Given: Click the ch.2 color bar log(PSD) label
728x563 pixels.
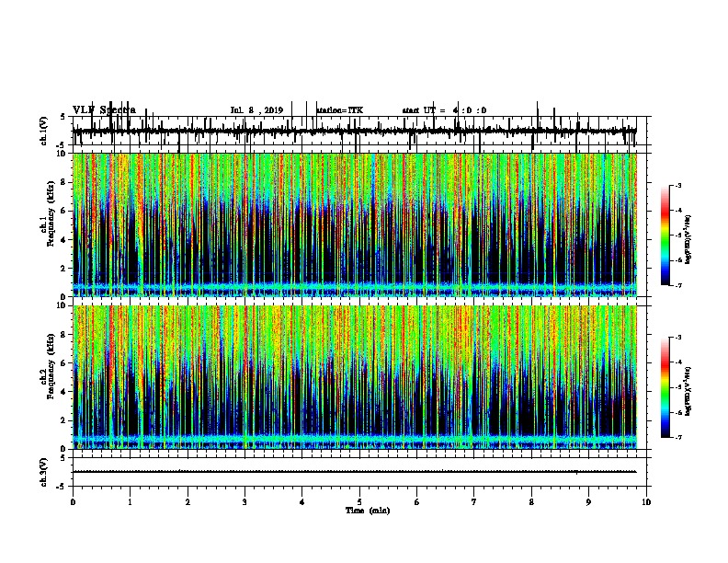Looking at the screenshot, I should coord(688,391).
